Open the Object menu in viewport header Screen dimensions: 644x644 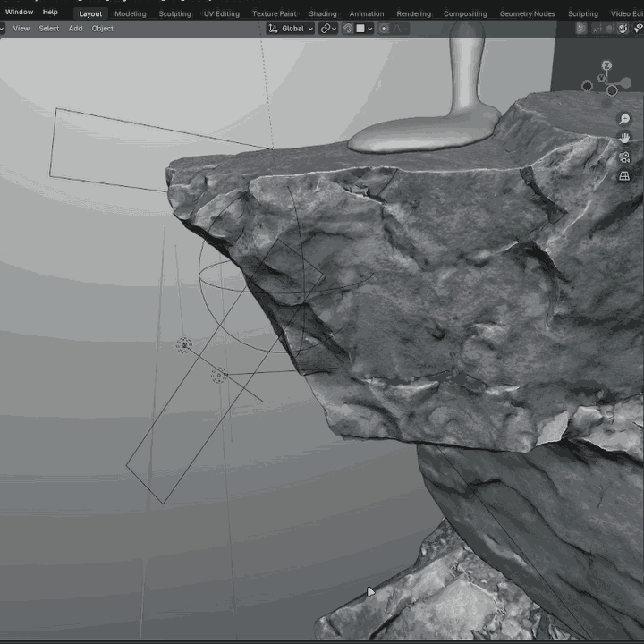[x=103, y=29]
